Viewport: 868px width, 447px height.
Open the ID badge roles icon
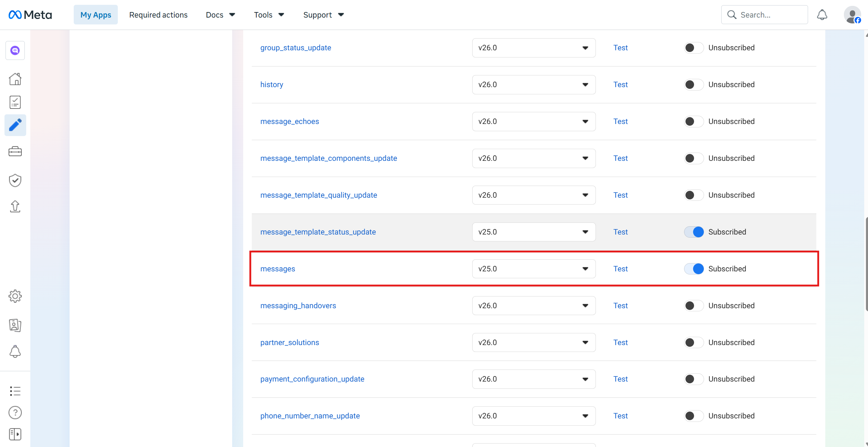(x=15, y=325)
